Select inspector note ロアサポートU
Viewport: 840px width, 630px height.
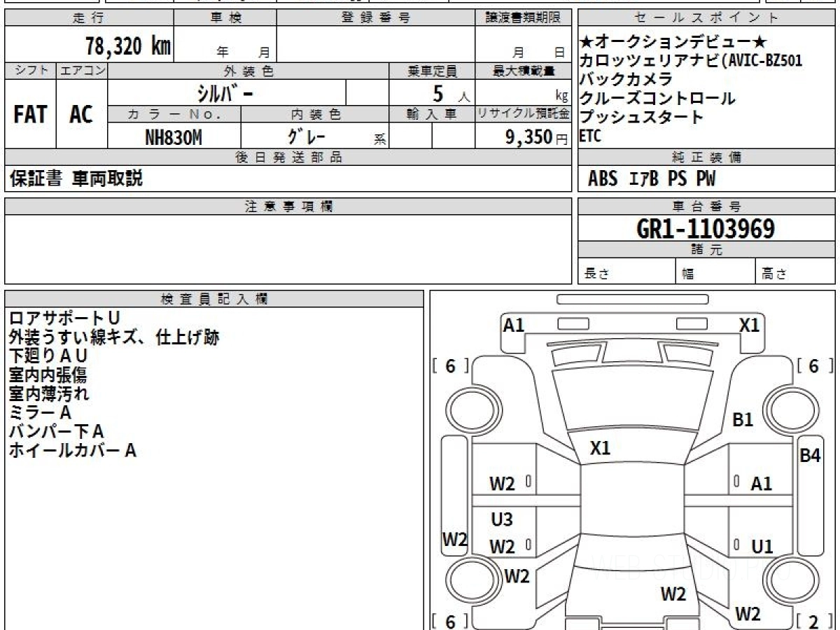pyautogui.click(x=64, y=318)
